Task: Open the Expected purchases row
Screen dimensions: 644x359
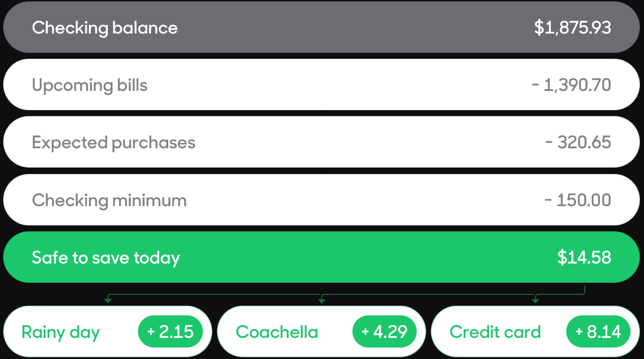Action: (322, 142)
